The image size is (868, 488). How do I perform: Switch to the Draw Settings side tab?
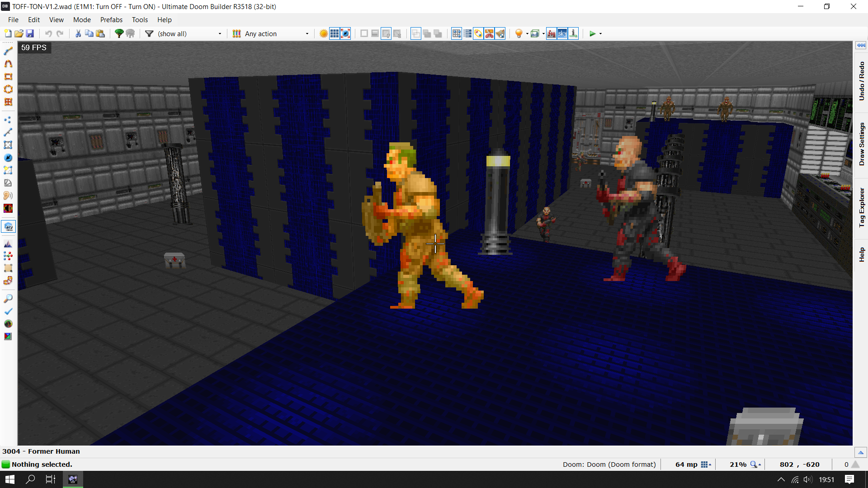pyautogui.click(x=861, y=144)
